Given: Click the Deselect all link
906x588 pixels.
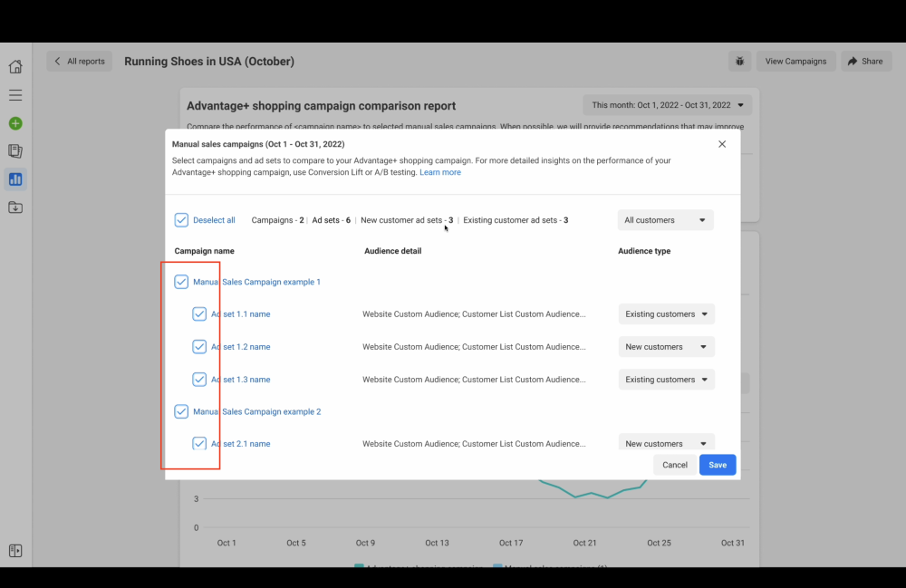Looking at the screenshot, I should 214,220.
